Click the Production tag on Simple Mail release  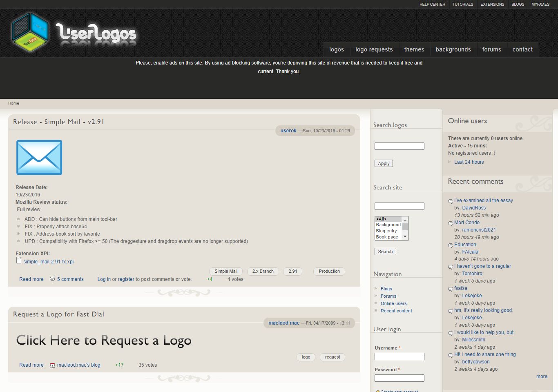click(x=329, y=271)
